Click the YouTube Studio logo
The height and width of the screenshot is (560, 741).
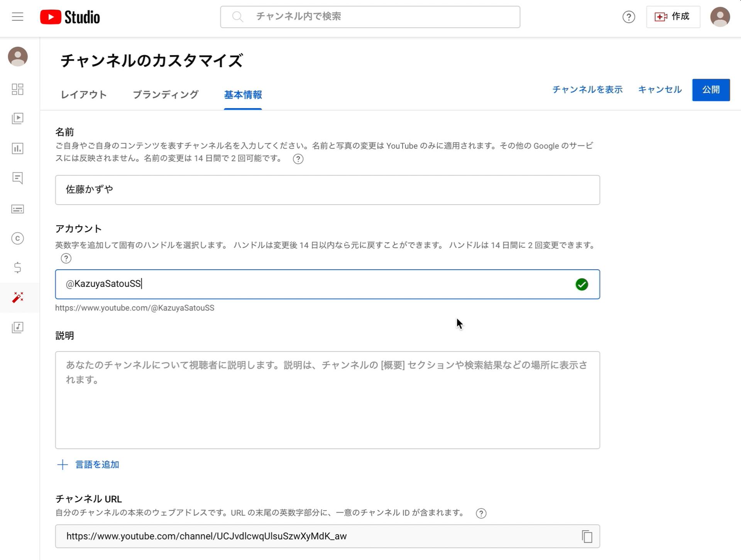click(71, 17)
